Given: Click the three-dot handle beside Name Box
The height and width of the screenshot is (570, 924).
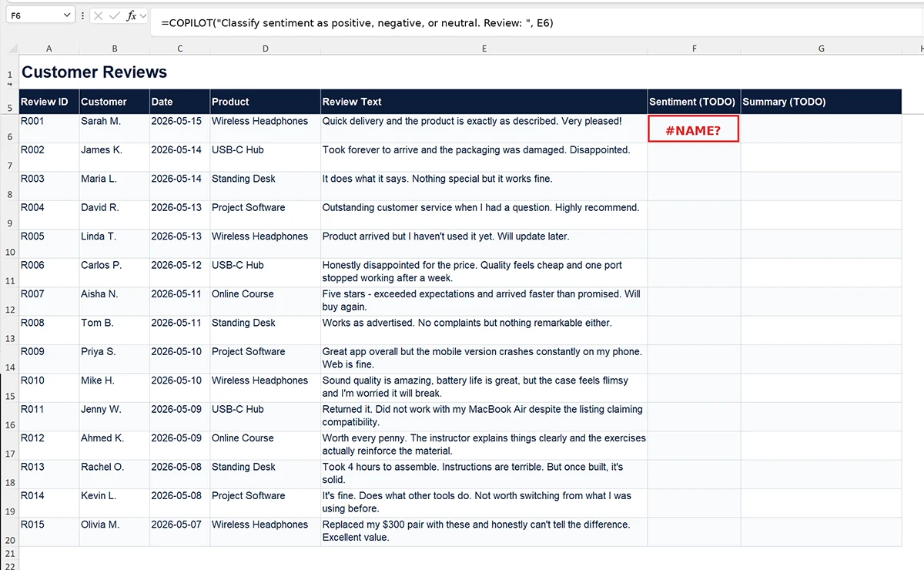Looking at the screenshot, I should click(83, 15).
